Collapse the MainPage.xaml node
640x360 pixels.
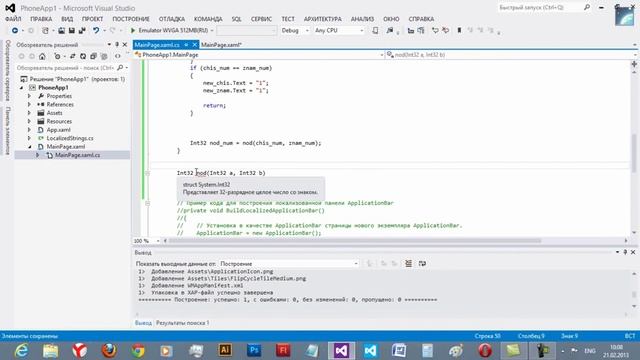[x=29, y=147]
